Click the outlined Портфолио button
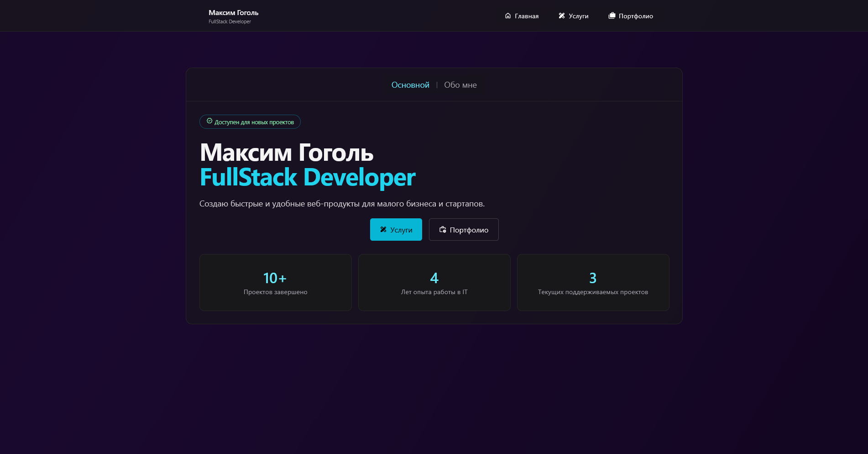This screenshot has width=868, height=454. (x=464, y=229)
